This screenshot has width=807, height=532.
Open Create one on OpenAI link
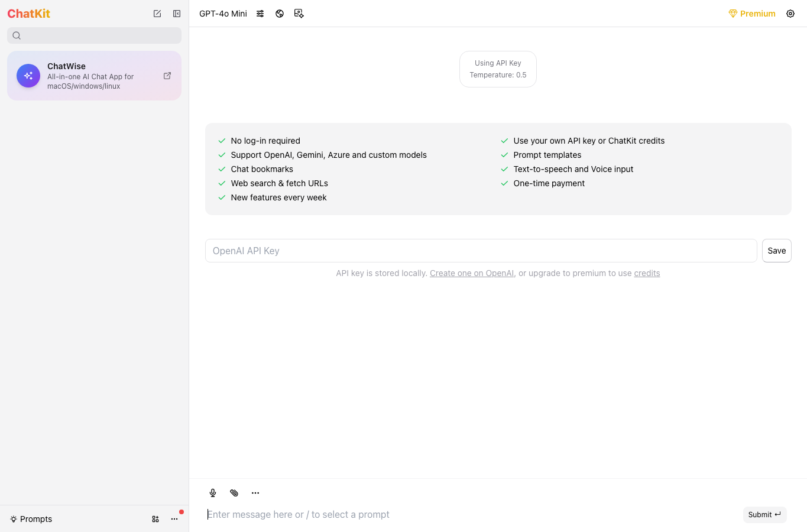coord(472,273)
